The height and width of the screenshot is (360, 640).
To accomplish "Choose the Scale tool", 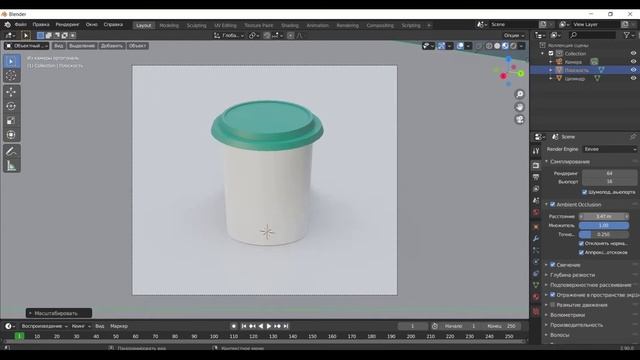I will point(11,120).
